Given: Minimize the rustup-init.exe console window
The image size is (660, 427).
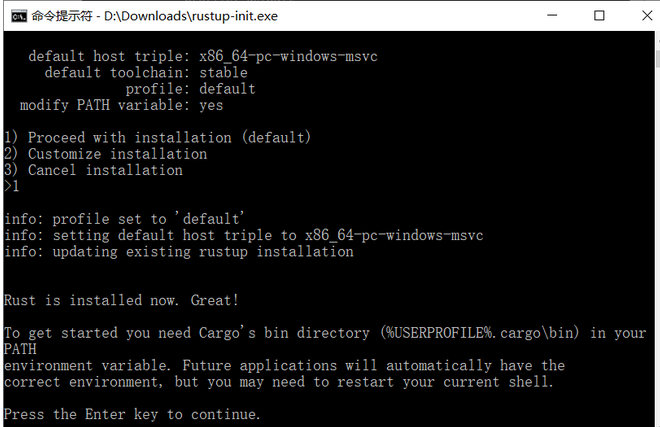Looking at the screenshot, I should point(553,16).
